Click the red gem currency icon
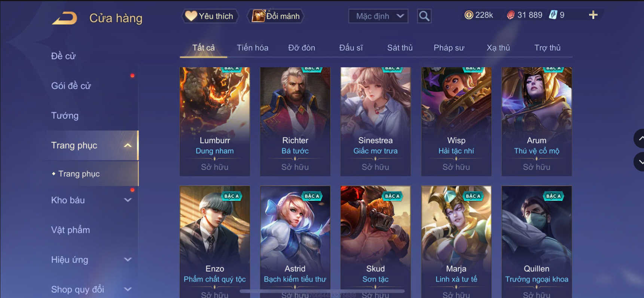 510,15
